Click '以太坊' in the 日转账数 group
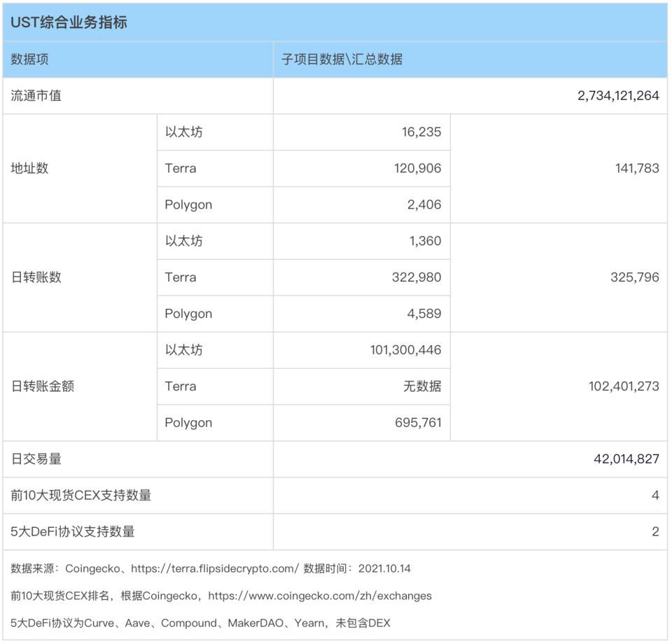Viewport: 672px width, 644px height. (x=184, y=241)
